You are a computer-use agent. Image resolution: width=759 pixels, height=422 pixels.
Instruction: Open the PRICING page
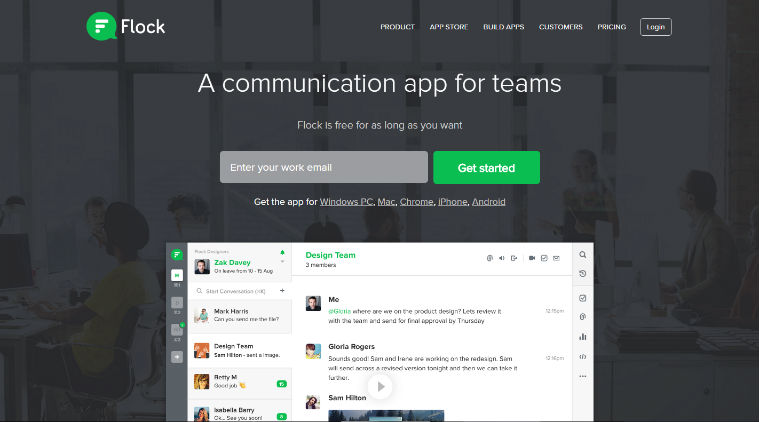tap(611, 27)
